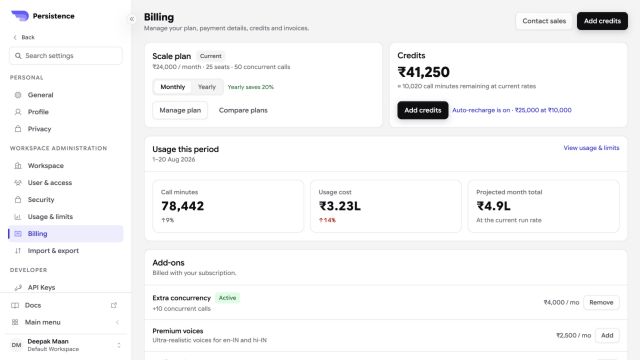Click the ₹4,000 / mo price

(x=561, y=302)
